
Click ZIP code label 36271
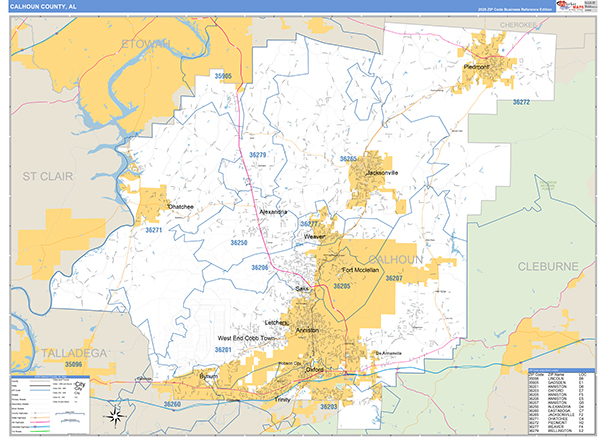coord(154,230)
